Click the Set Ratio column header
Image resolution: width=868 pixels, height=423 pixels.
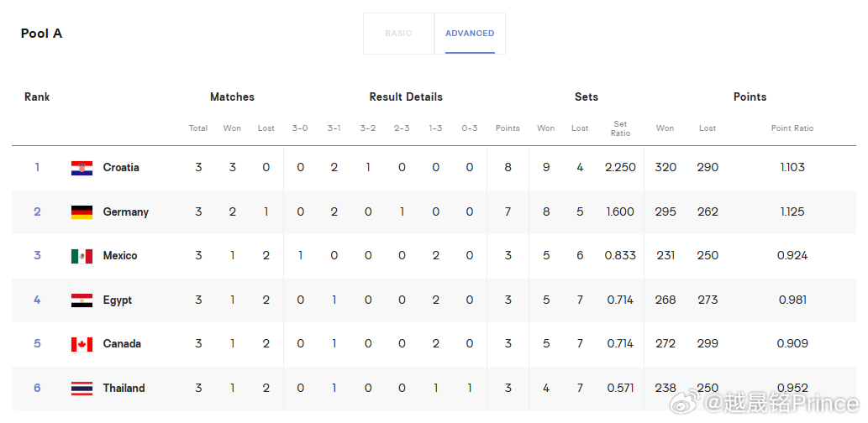click(x=620, y=128)
